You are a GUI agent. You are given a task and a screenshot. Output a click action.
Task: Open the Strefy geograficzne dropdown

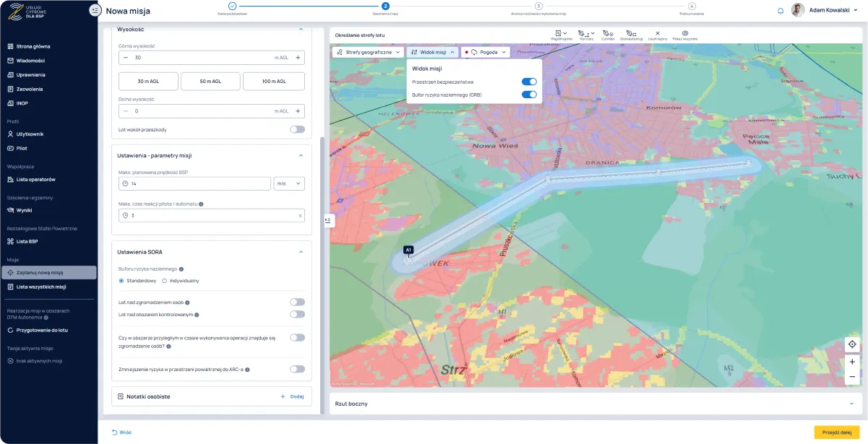368,52
